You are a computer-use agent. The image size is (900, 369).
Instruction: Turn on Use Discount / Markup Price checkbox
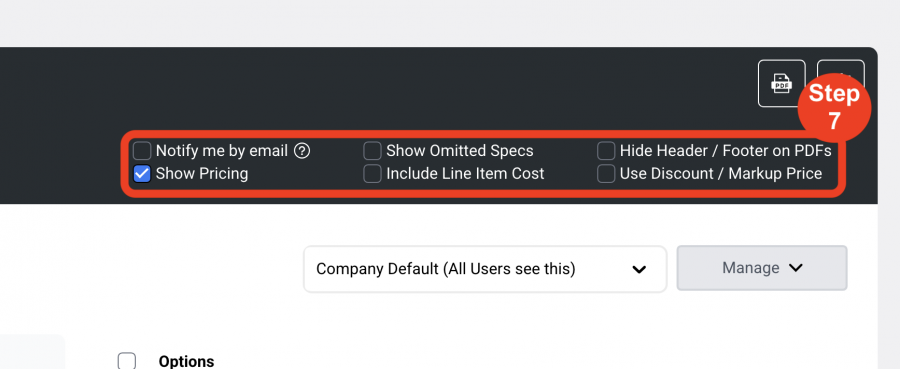pos(606,174)
